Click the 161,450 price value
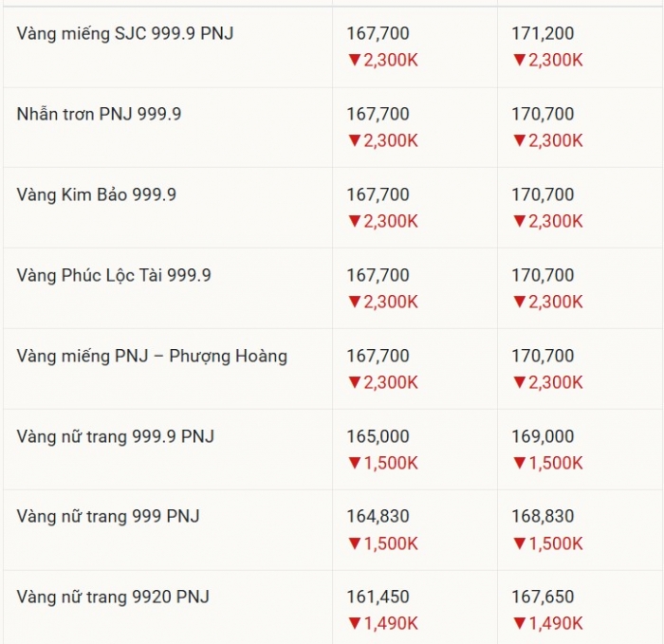The height and width of the screenshot is (644, 664). click(x=378, y=598)
